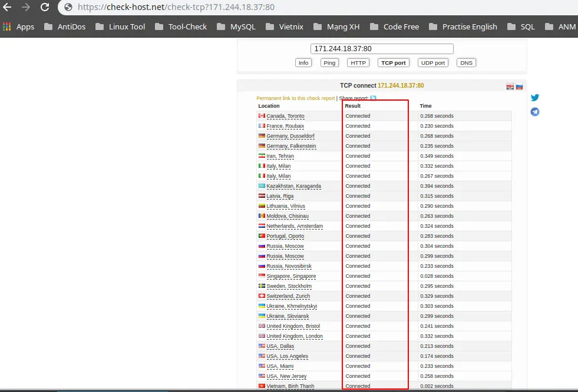Click the Twitter icon beside Share report
The width and height of the screenshot is (578, 392).
click(373, 98)
